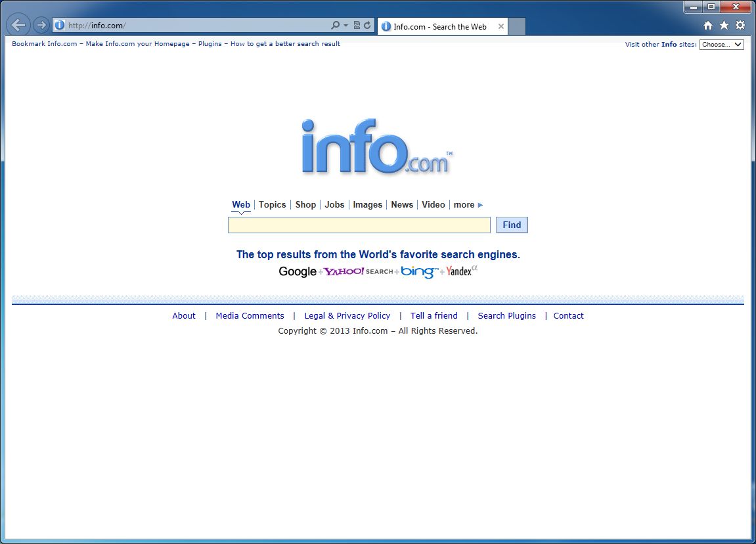Click the Yandex logo

pos(461,271)
